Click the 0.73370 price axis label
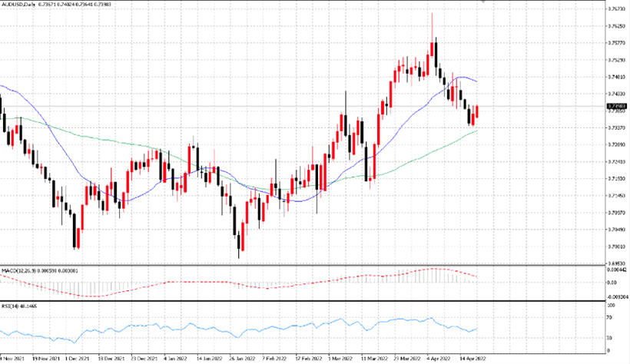Screen dimensions: 630x364 click(x=616, y=127)
